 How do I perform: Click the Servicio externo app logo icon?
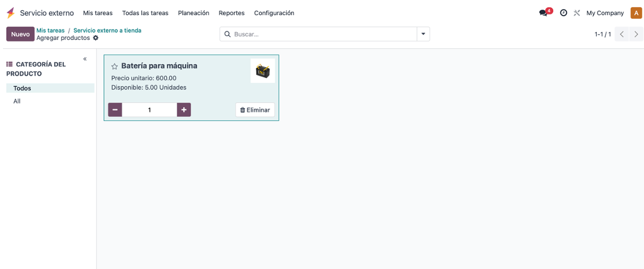tap(11, 13)
